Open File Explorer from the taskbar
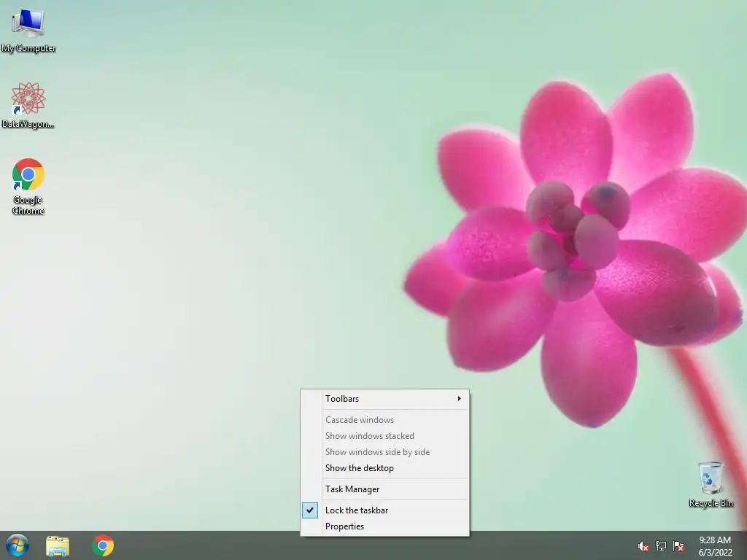 coord(58,545)
